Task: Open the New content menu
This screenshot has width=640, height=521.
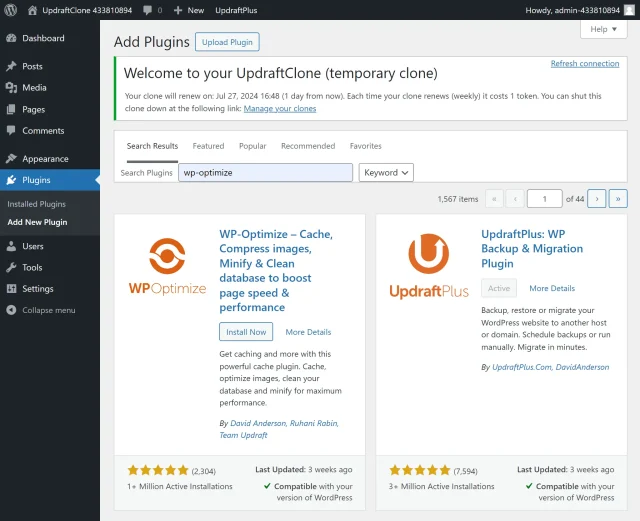Action: click(x=188, y=9)
